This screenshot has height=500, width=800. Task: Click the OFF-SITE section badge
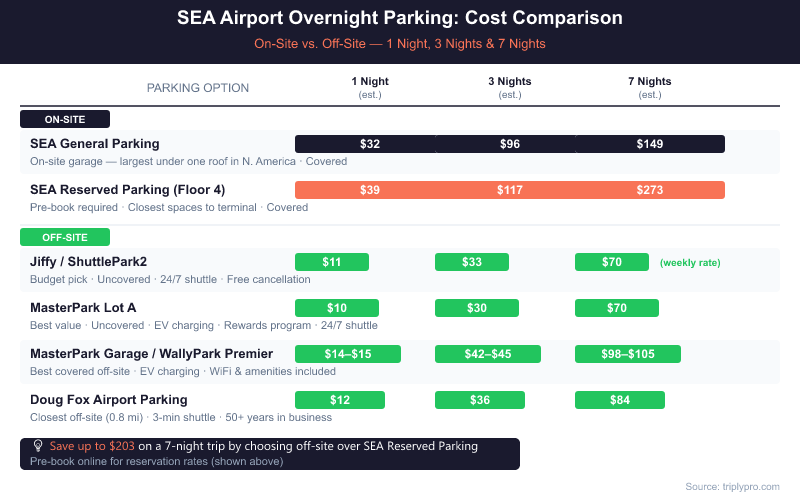(x=65, y=237)
